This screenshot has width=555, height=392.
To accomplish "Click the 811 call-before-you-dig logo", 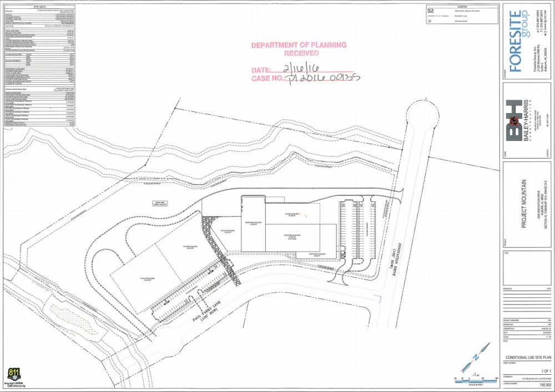I will pyautogui.click(x=14, y=375).
